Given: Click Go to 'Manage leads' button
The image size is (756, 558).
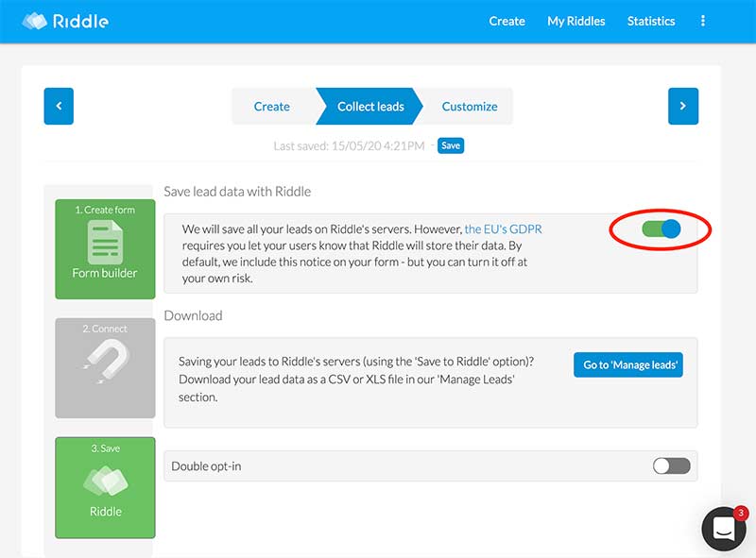Looking at the screenshot, I should click(x=628, y=364).
